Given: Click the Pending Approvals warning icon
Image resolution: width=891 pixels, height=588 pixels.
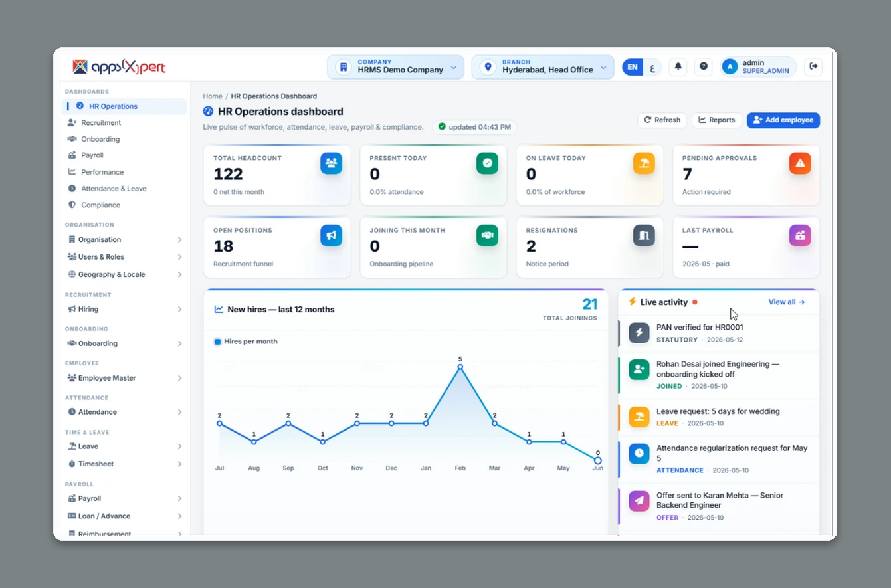Looking at the screenshot, I should tap(800, 163).
